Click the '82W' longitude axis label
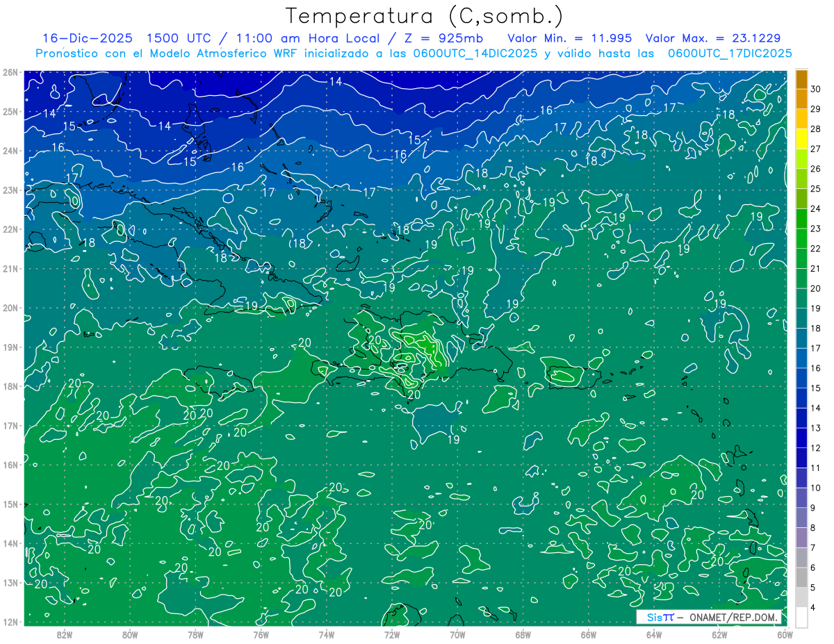The height and width of the screenshot is (644, 834). pos(65,634)
